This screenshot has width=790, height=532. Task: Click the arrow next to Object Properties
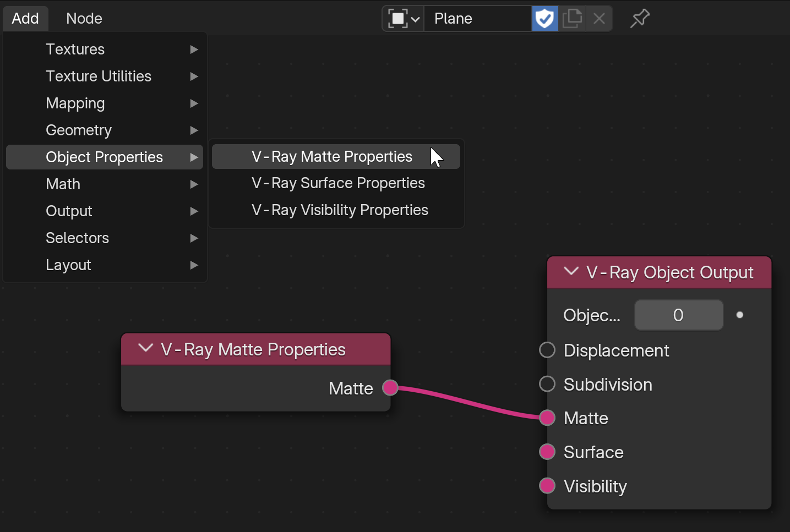(x=194, y=157)
